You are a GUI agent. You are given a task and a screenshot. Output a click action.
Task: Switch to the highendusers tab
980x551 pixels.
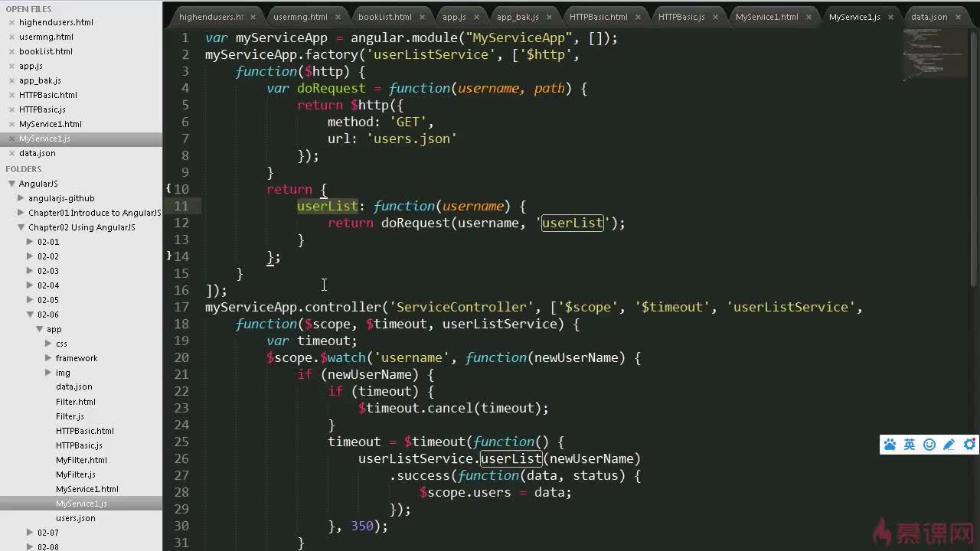pos(211,17)
